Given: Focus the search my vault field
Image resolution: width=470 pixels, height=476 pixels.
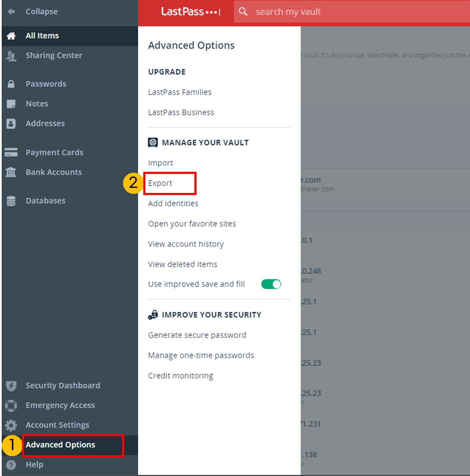Looking at the screenshot, I should [352, 12].
